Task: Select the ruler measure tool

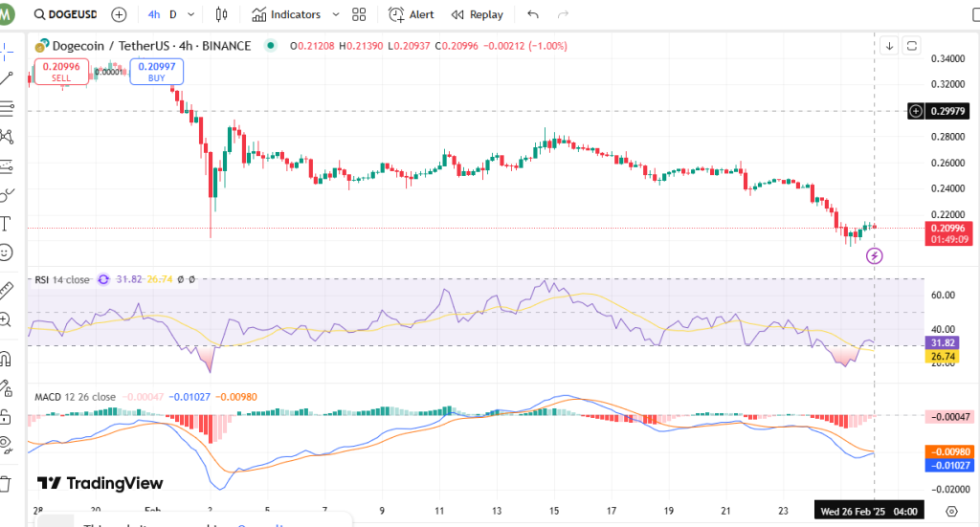Action: tap(6, 291)
